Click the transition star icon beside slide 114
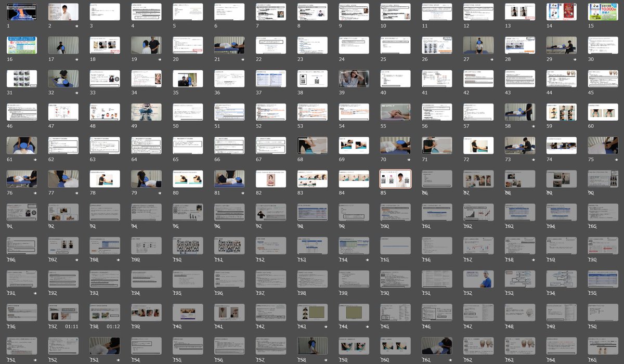This screenshot has height=364, width=624. (x=367, y=259)
